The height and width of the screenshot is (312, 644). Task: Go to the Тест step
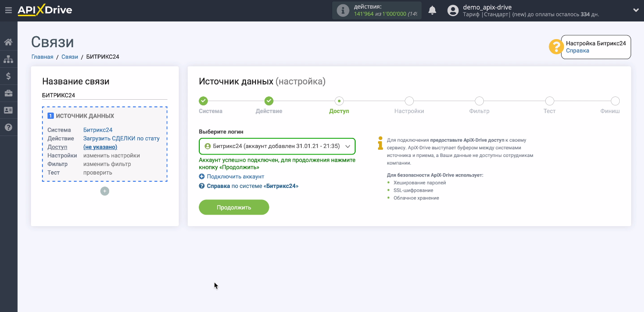[x=550, y=101]
